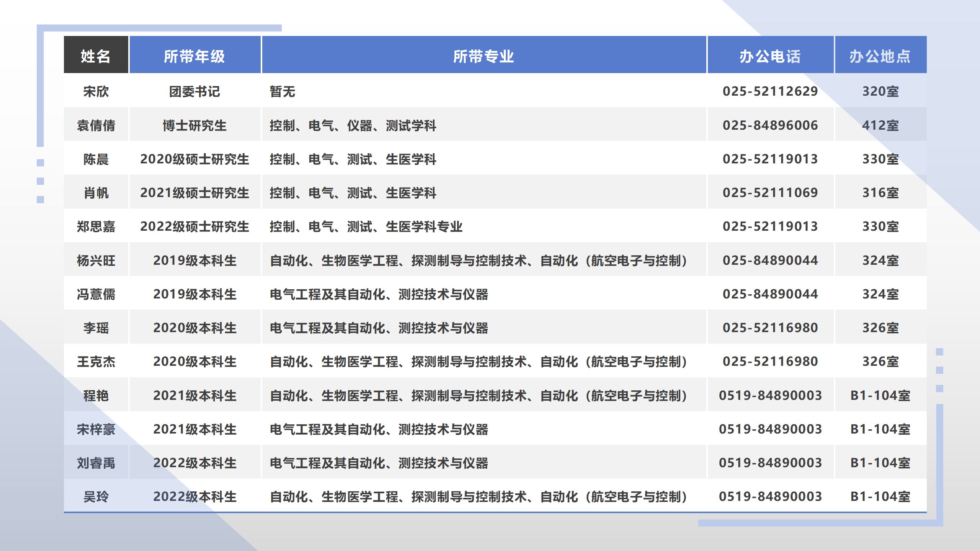This screenshot has width=980, height=551.
Task: Click 控制、电气、测试、生医学科专业 cell
Action: (x=484, y=226)
